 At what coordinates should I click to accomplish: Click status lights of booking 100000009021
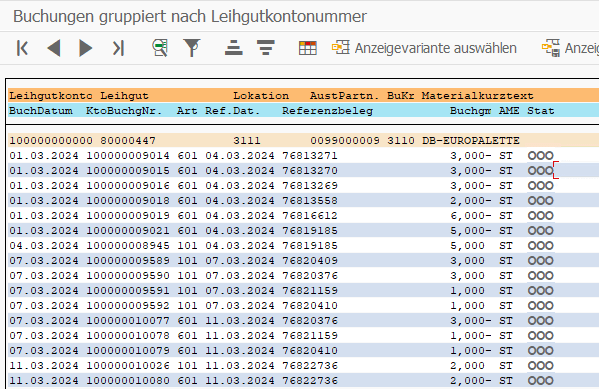(541, 230)
